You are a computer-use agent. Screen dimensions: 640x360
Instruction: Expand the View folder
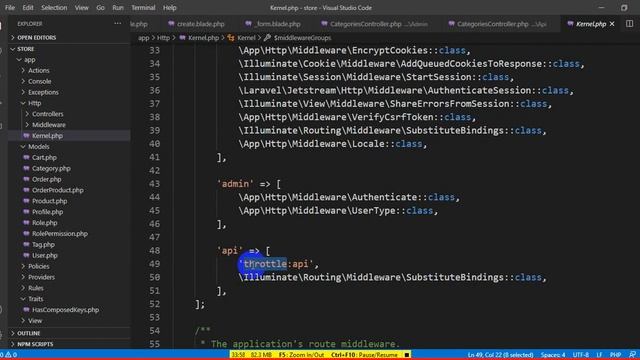click(35, 321)
